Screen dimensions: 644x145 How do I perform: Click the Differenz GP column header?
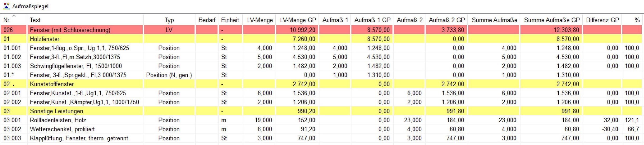tap(602, 20)
